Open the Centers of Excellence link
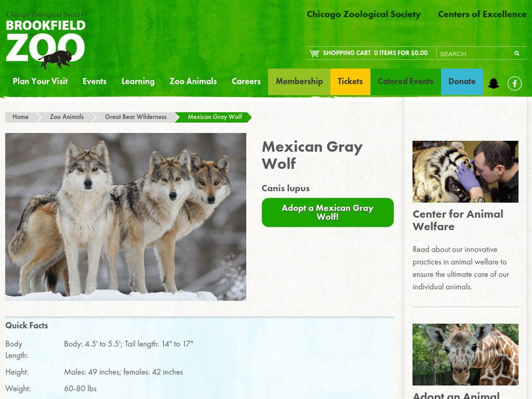This screenshot has height=399, width=532. tap(481, 14)
